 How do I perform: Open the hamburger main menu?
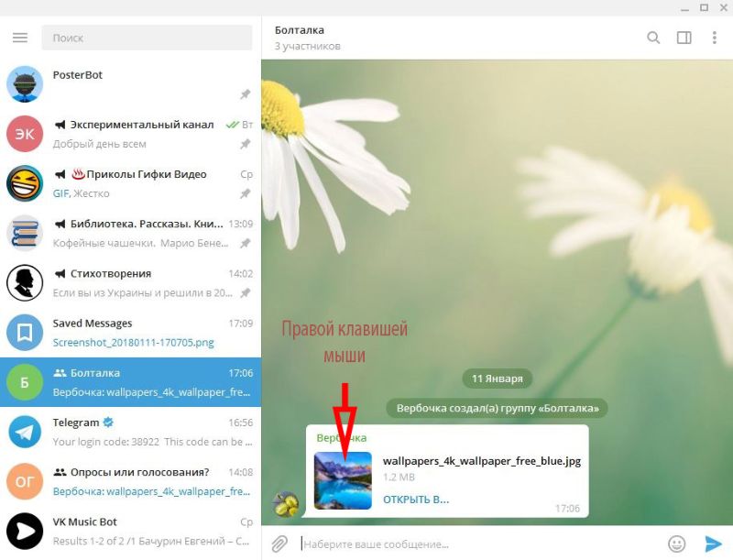(x=20, y=38)
